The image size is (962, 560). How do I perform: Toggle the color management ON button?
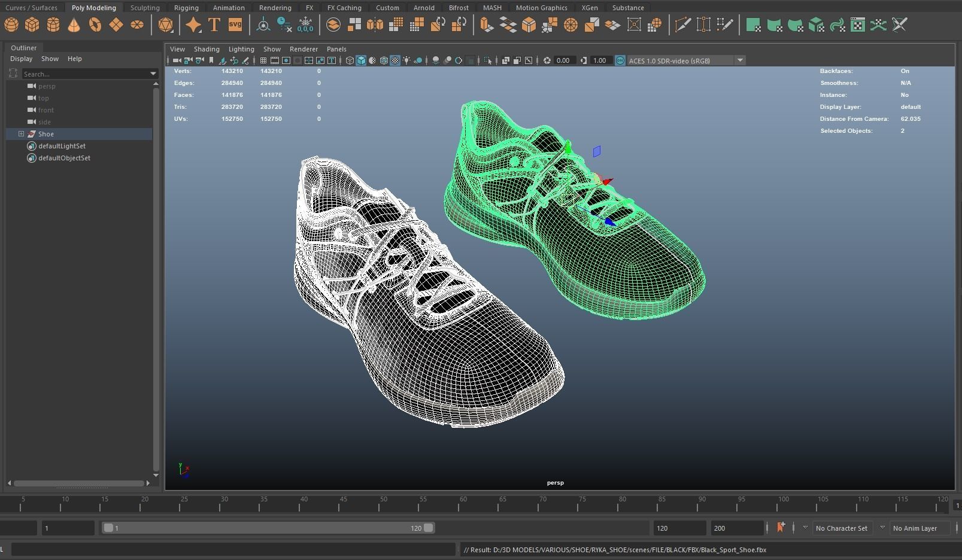(620, 60)
